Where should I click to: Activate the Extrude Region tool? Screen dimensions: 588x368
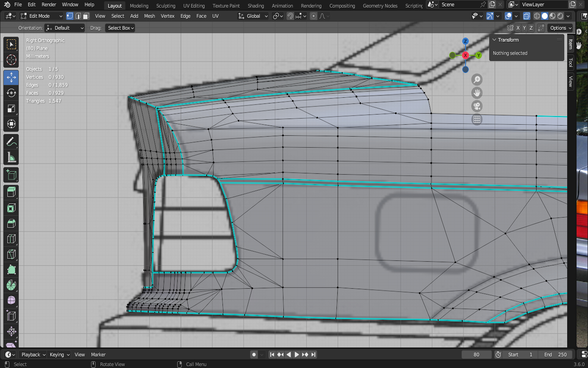[x=11, y=192]
